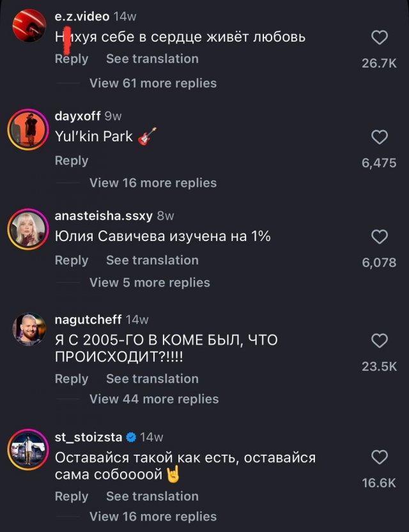See translation of e.z.video's comment

pos(152,58)
